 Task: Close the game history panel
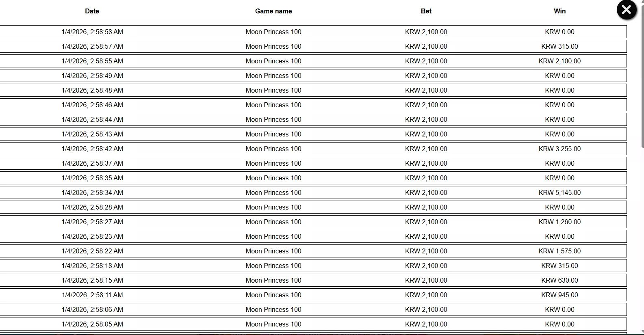[x=627, y=10]
